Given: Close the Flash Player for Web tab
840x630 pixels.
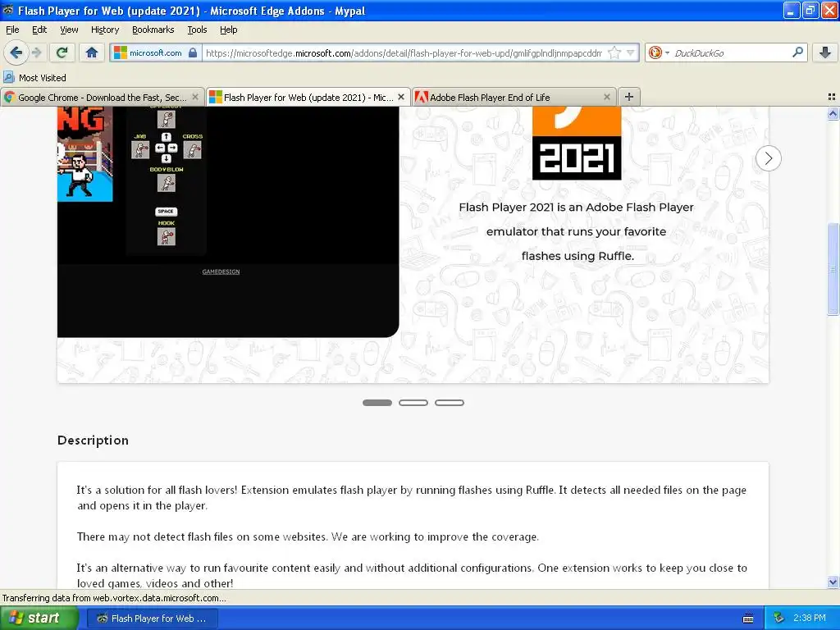Looking at the screenshot, I should pos(400,97).
